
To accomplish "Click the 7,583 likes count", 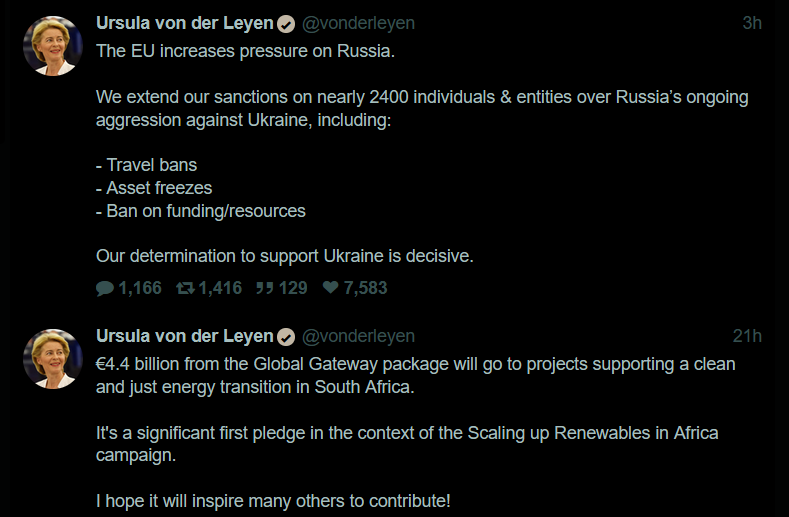I will (365, 288).
